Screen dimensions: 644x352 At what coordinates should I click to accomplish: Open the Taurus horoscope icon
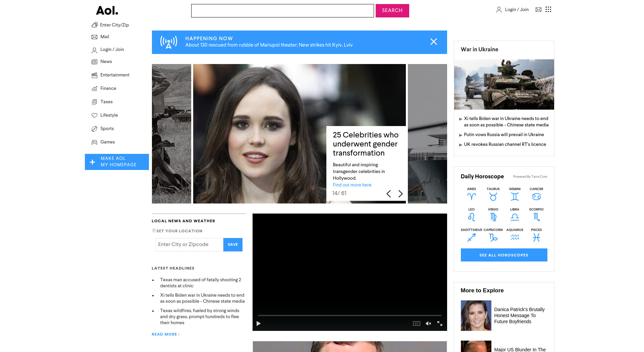tap(493, 197)
